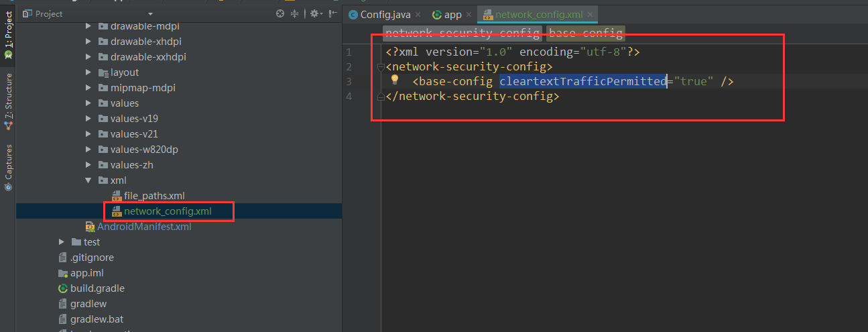Close the app editor tab
868x332 pixels.
(468, 14)
